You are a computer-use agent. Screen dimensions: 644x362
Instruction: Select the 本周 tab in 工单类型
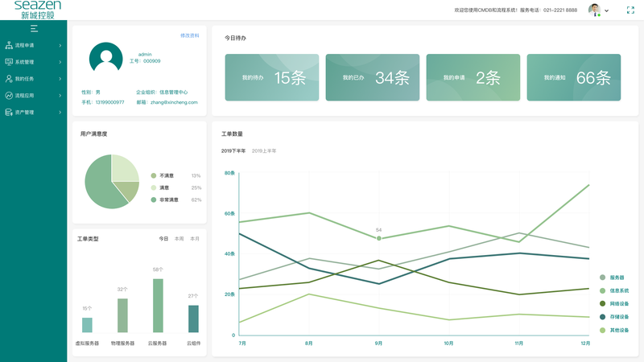(x=179, y=238)
